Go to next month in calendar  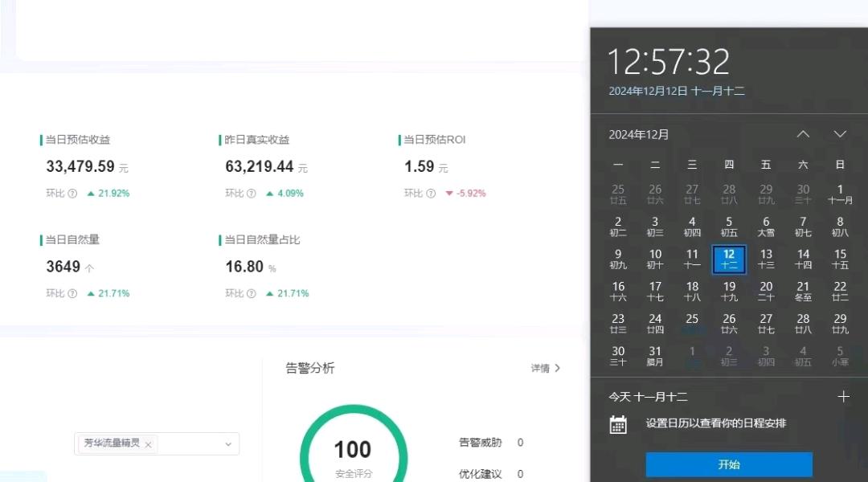coord(840,134)
